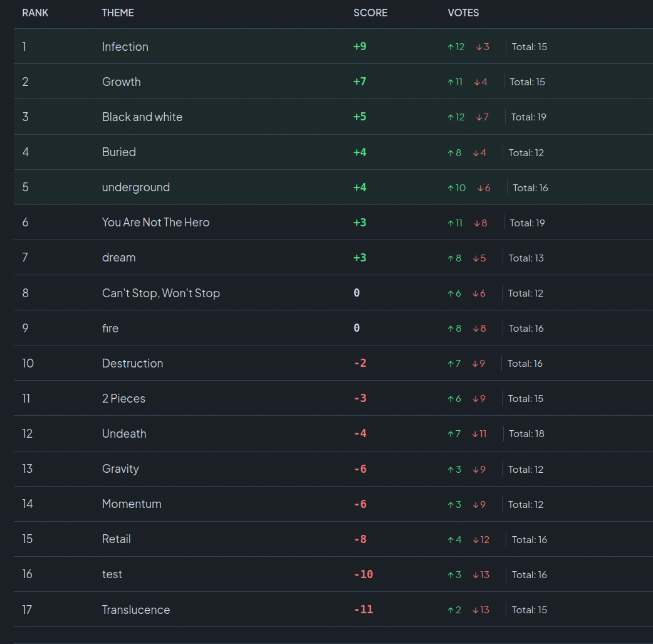
Task: Upvote Can't Stop, Won't Stop theme
Action: [451, 293]
